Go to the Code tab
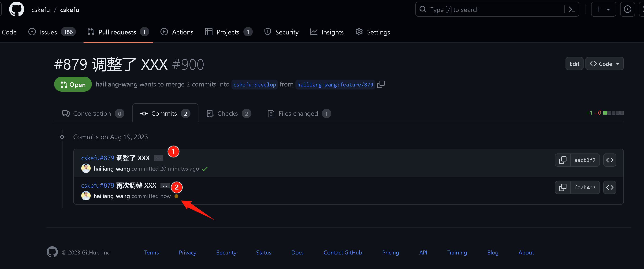The height and width of the screenshot is (269, 644). (x=9, y=32)
